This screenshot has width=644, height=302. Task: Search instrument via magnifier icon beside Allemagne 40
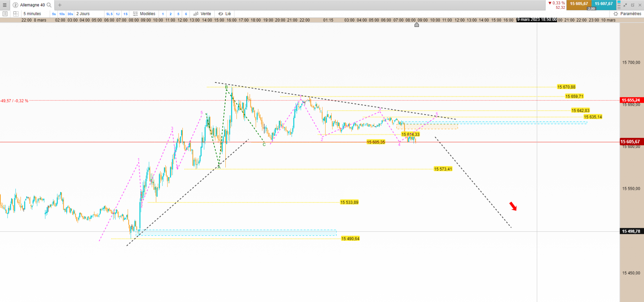point(49,5)
